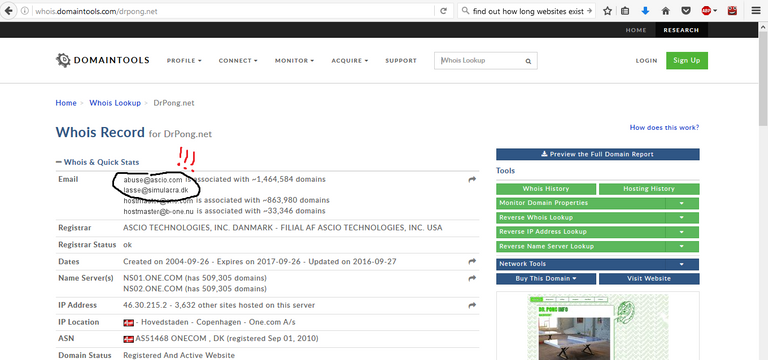Open the CONNECT dropdown menu
The width and height of the screenshot is (768, 360).
click(x=238, y=61)
